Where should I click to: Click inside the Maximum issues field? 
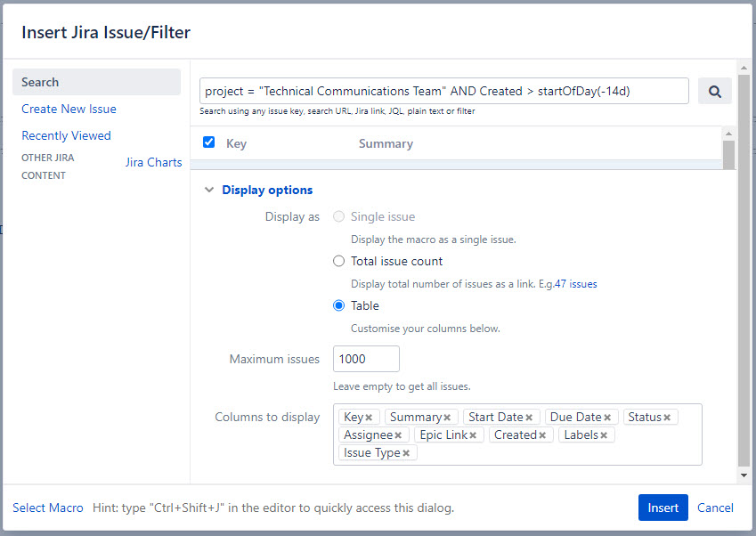coord(365,359)
